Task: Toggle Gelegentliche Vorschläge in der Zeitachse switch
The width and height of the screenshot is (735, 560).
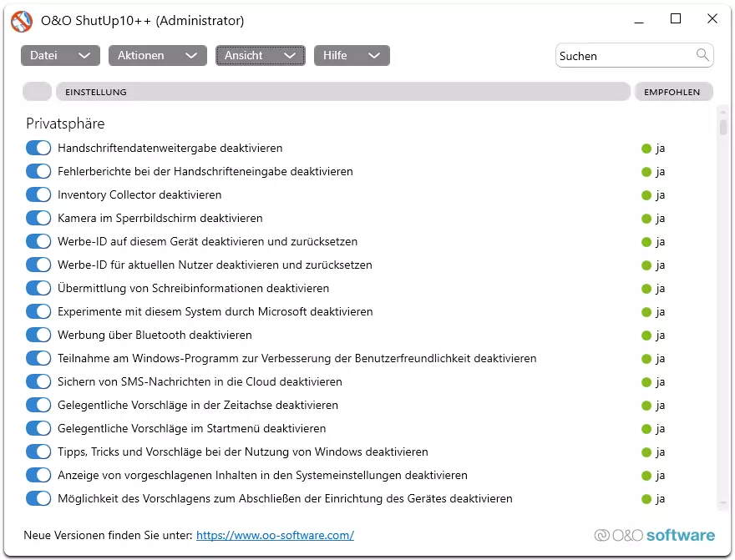Action: click(38, 406)
